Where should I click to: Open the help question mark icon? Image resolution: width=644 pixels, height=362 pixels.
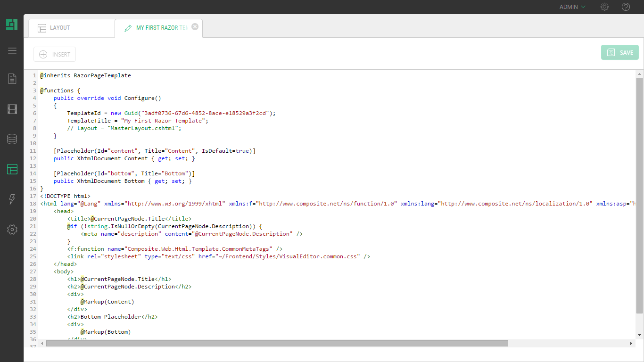coord(626,7)
